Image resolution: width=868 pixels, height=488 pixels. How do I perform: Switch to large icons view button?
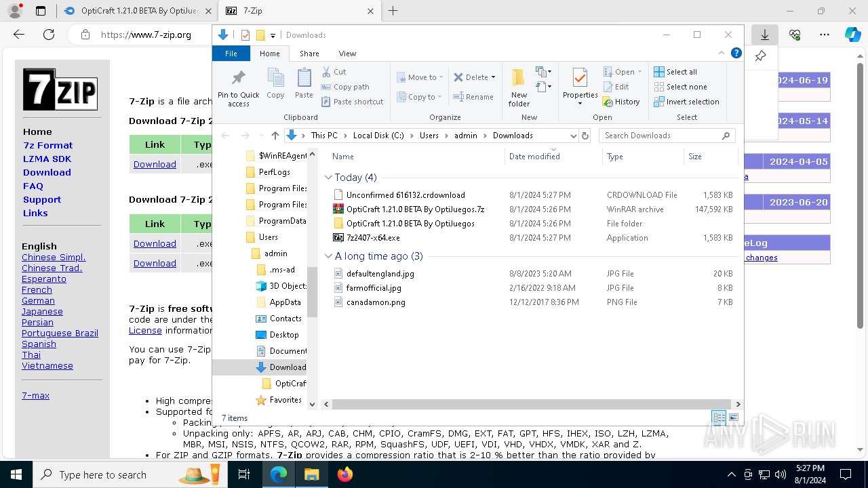(733, 418)
